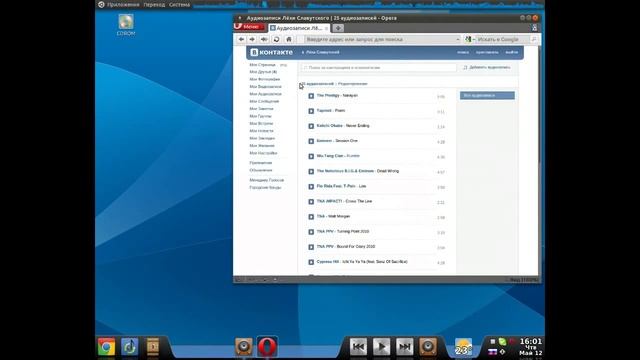Open the Google search engine dropdown

tap(470, 39)
